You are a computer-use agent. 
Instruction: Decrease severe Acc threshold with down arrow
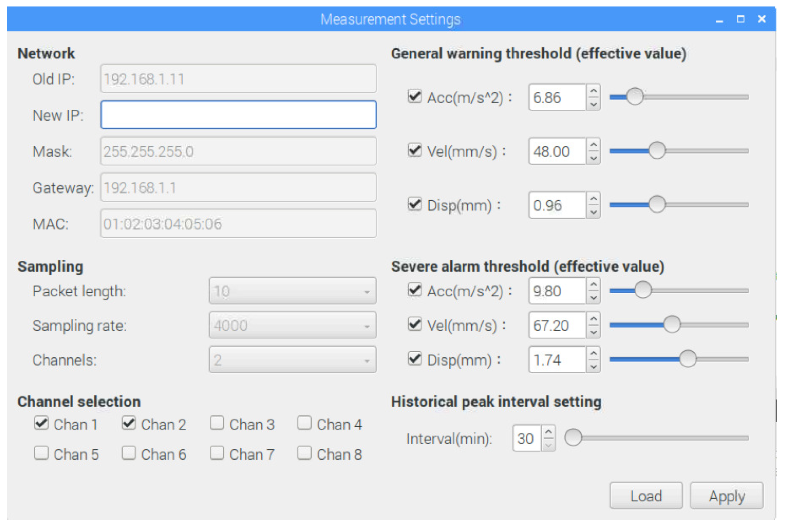click(593, 298)
